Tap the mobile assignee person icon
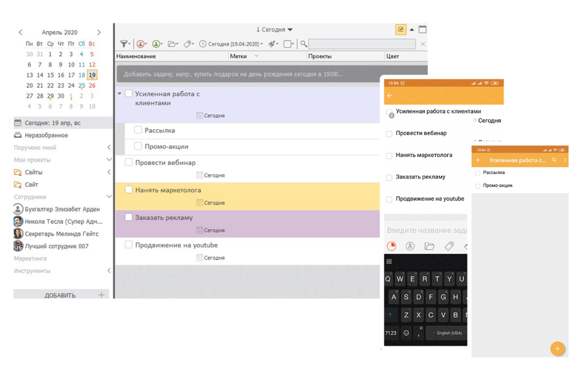The height and width of the screenshot is (386, 588). (410, 246)
